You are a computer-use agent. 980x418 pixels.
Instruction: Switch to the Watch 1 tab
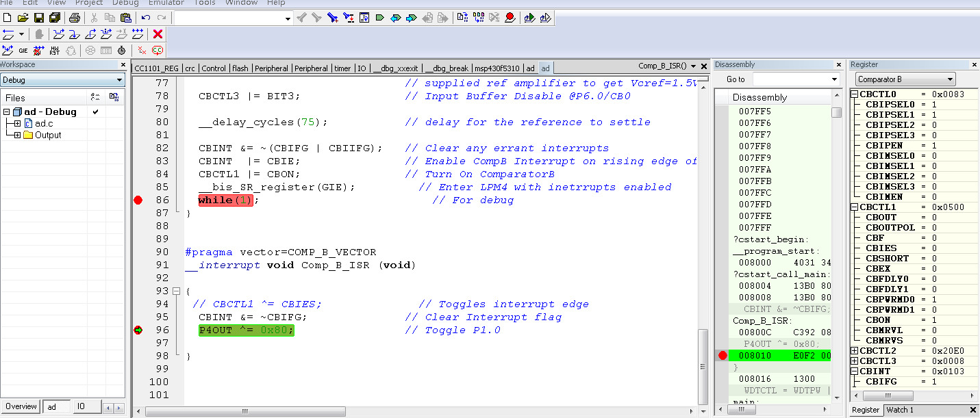900,410
